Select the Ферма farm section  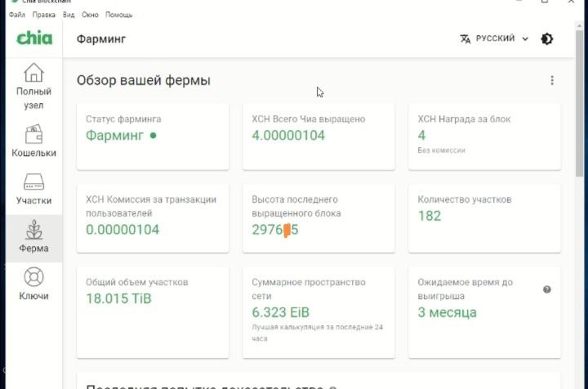pyautogui.click(x=33, y=238)
